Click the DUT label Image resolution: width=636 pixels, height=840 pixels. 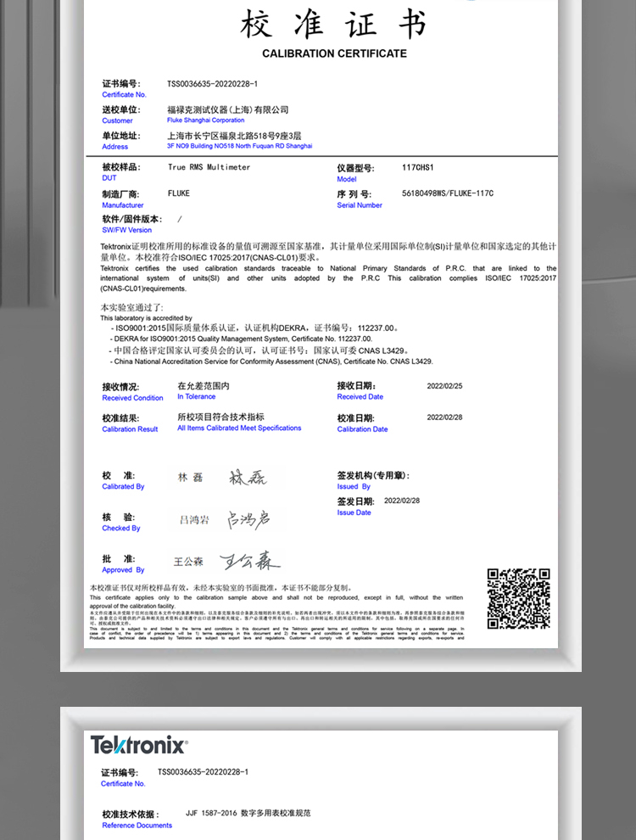coord(109,178)
